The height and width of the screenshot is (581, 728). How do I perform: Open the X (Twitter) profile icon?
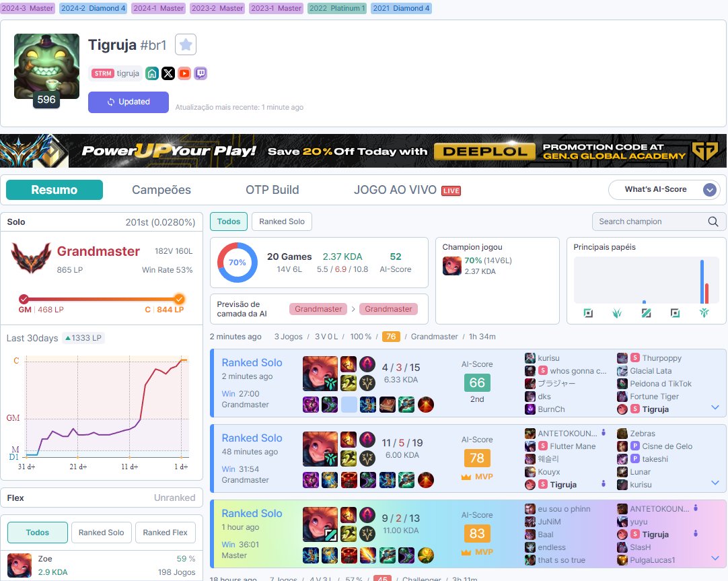168,73
